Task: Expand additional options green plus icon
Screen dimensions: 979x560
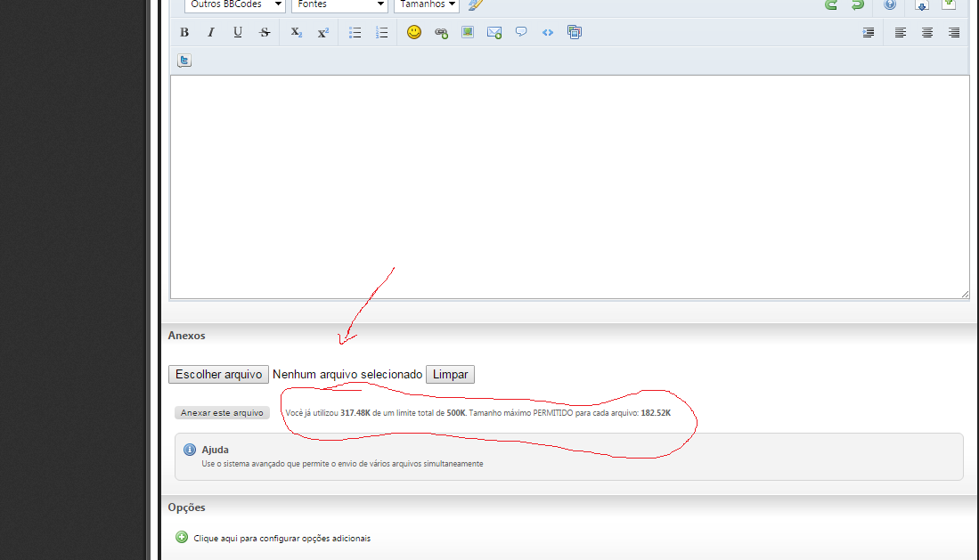Action: point(182,537)
